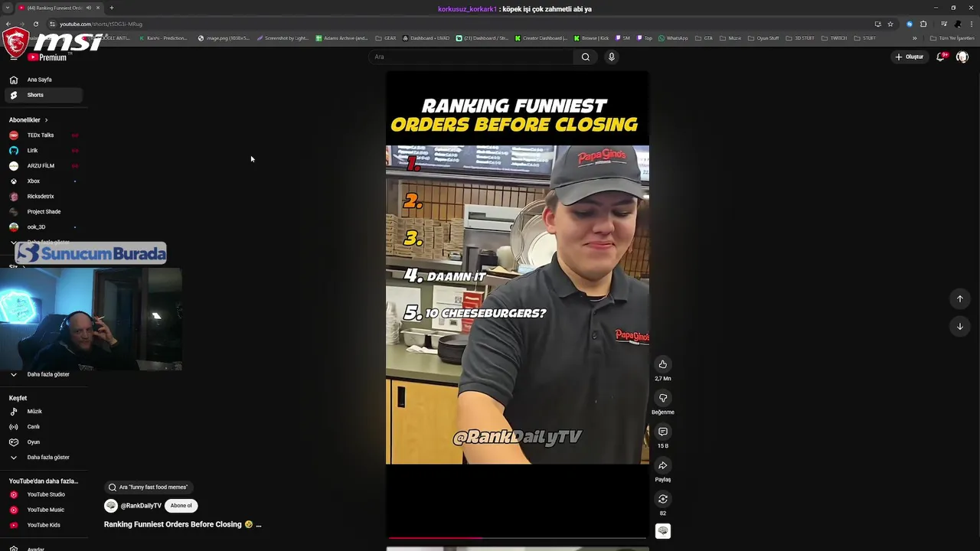
Task: Mute the tab via speaker icon
Action: 89,8
